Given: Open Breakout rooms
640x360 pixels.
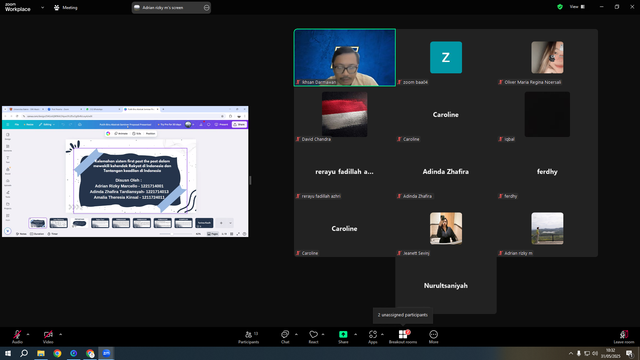Looking at the screenshot, I should pyautogui.click(x=403, y=337).
